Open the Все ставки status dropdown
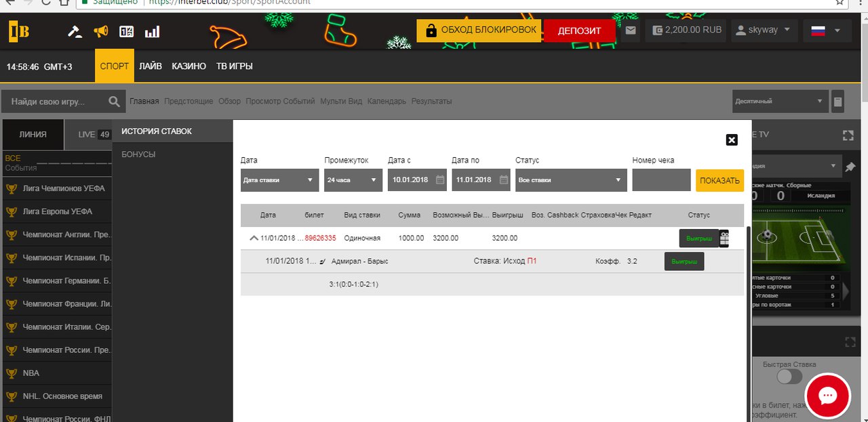868x422 pixels. coord(570,180)
